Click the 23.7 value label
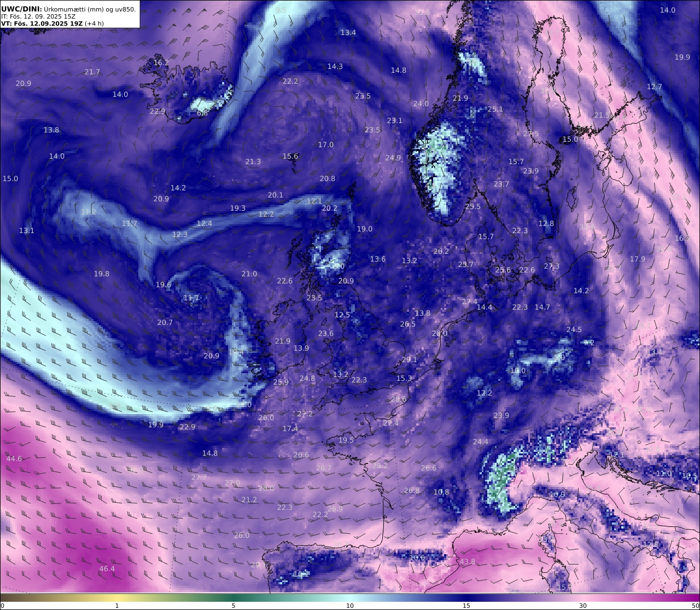Screen dimensions: 700x610 [501, 184]
